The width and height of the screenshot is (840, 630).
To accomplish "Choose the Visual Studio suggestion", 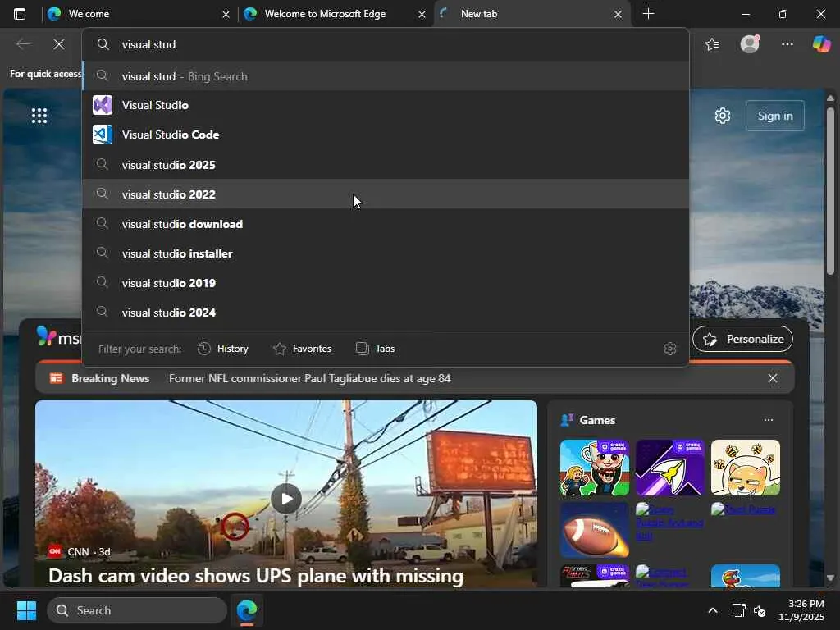I will [x=386, y=105].
